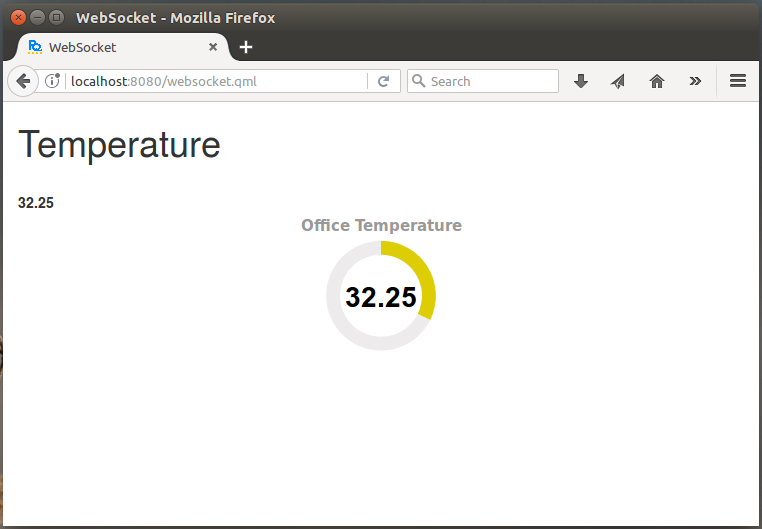762x529 pixels.
Task: Go back using the back arrow button
Action: pos(23,81)
